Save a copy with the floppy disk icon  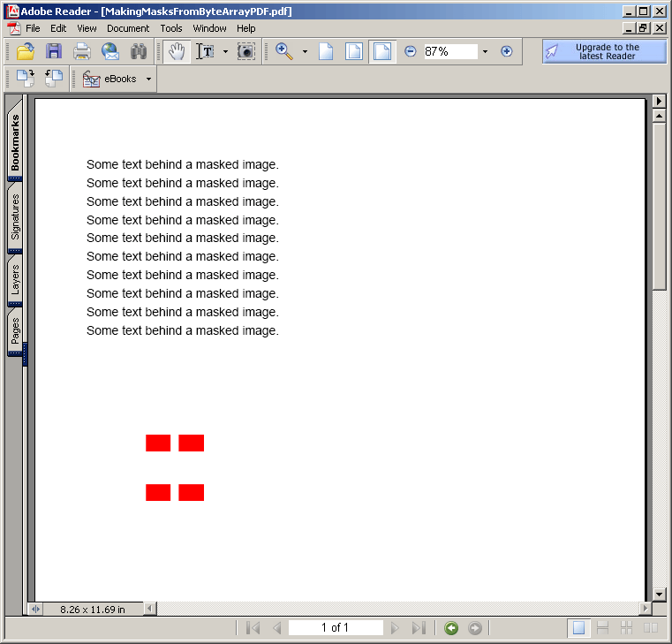coord(54,51)
